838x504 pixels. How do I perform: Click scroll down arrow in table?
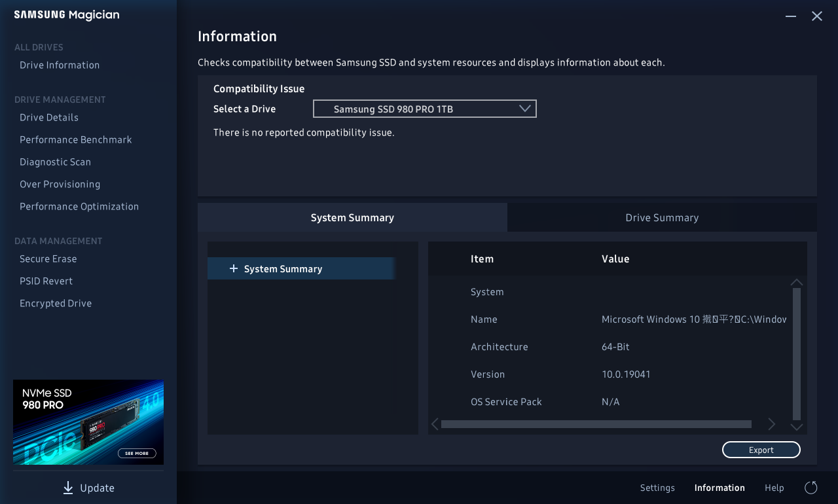point(796,427)
